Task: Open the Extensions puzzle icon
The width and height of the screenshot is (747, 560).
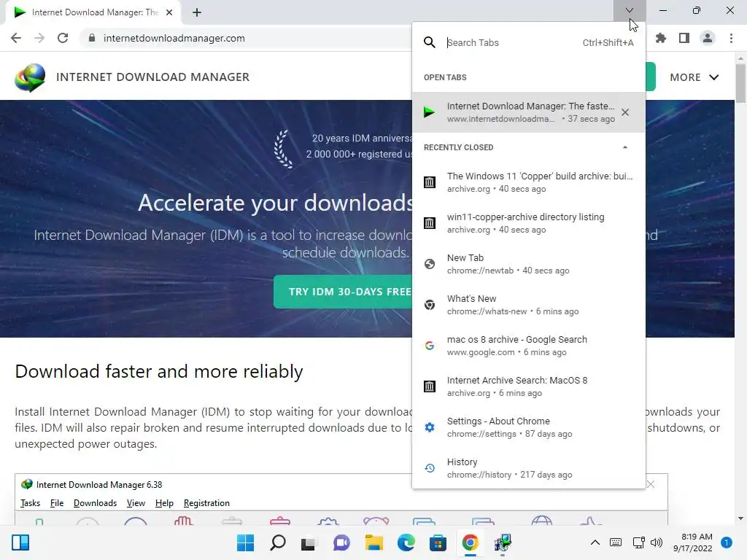Action: point(661,38)
